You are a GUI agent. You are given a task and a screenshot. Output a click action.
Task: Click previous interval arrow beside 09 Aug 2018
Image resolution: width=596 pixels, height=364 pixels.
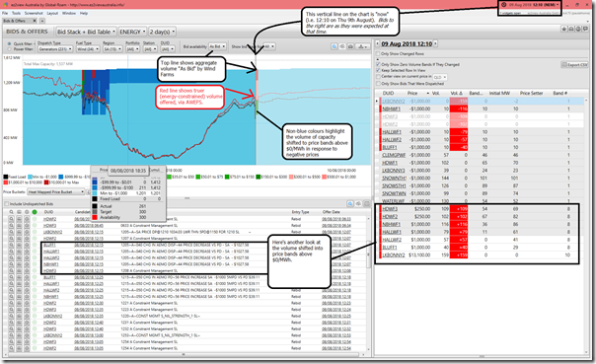[x=378, y=43]
